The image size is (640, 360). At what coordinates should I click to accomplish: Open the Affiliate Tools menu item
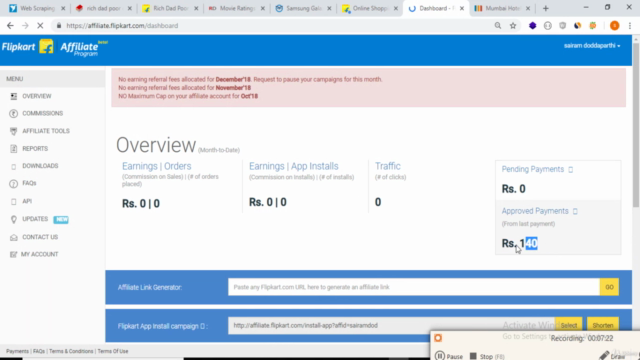[46, 131]
